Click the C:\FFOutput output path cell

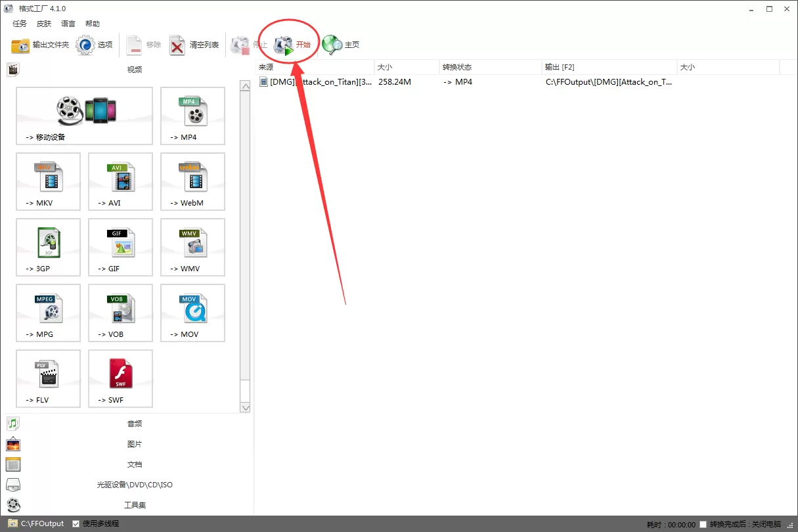(610, 82)
